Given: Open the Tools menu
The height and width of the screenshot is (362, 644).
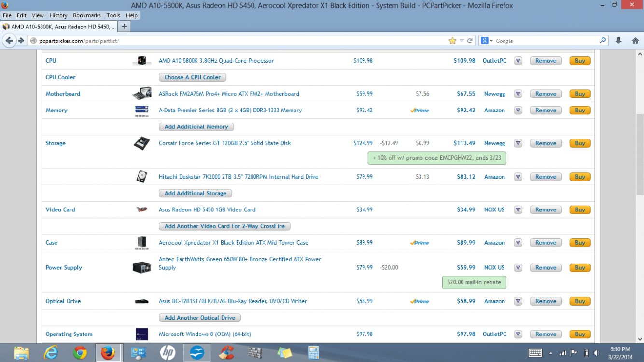Looking at the screenshot, I should click(x=113, y=15).
